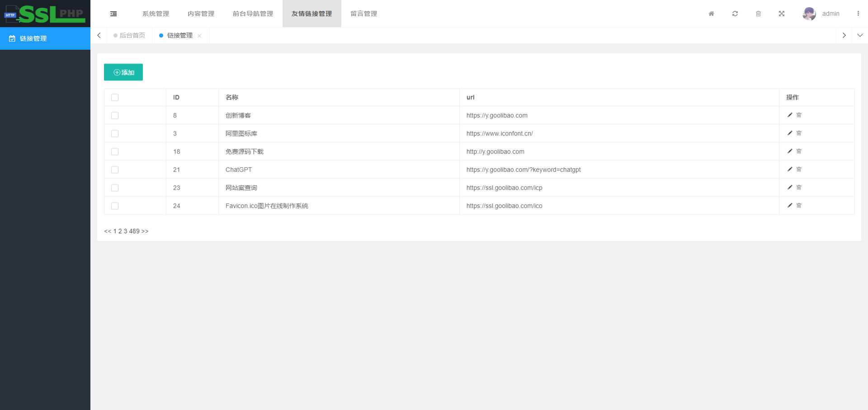868x410 pixels.
Task: Go to page 2 in pagination
Action: [120, 231]
